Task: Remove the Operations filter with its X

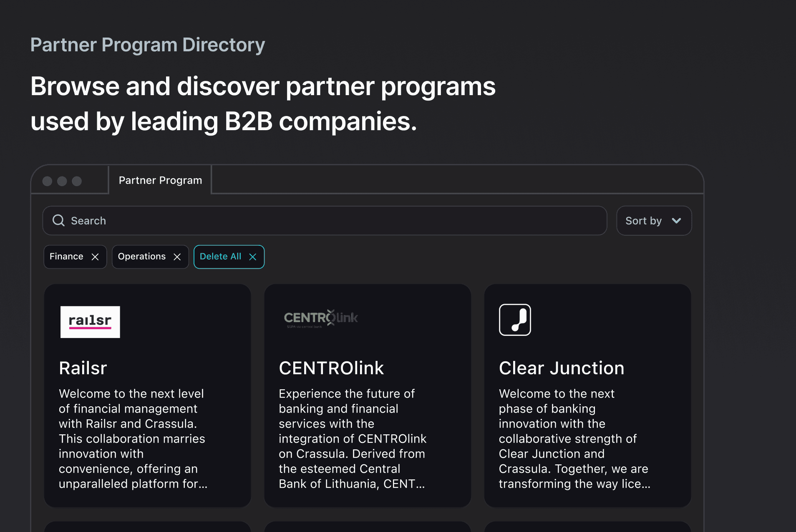Action: 177,257
